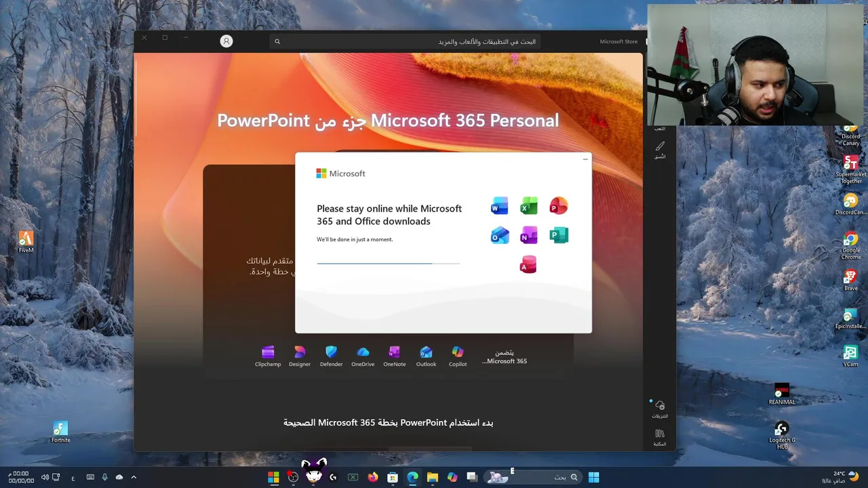Screen dimensions: 868x488
Task: Click the 'بدء استخدام PowerPoint' bottom heading
Action: [388, 422]
